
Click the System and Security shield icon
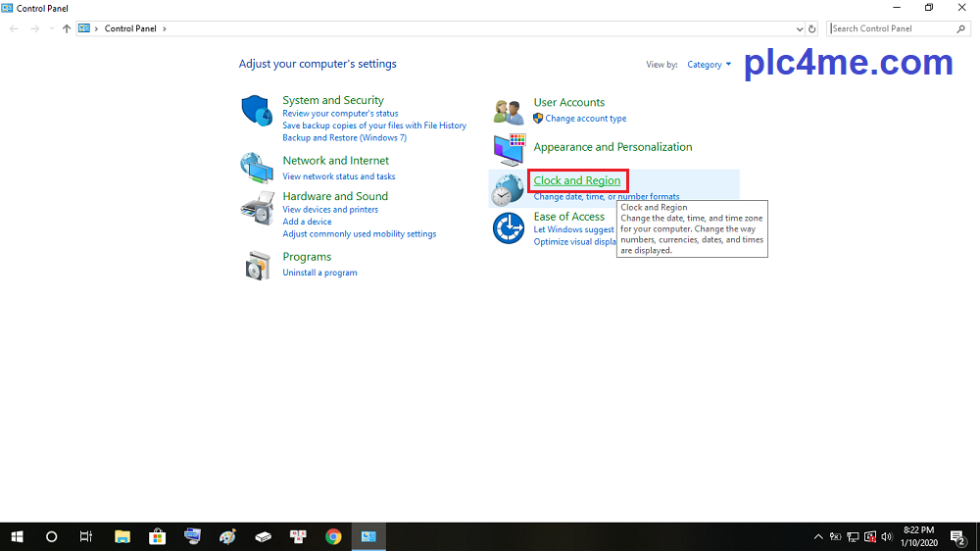click(256, 111)
